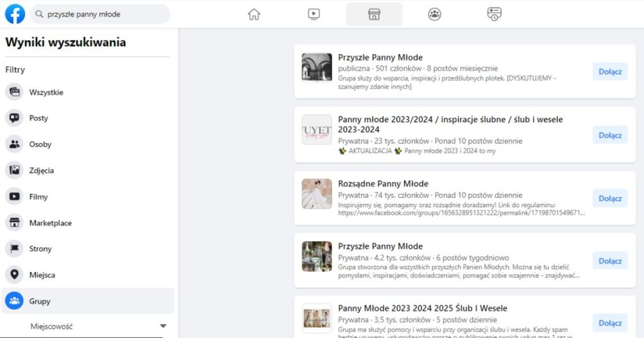Open Panny Młode 2023 2024 2025 group title
The height and width of the screenshot is (338, 644).
422,308
